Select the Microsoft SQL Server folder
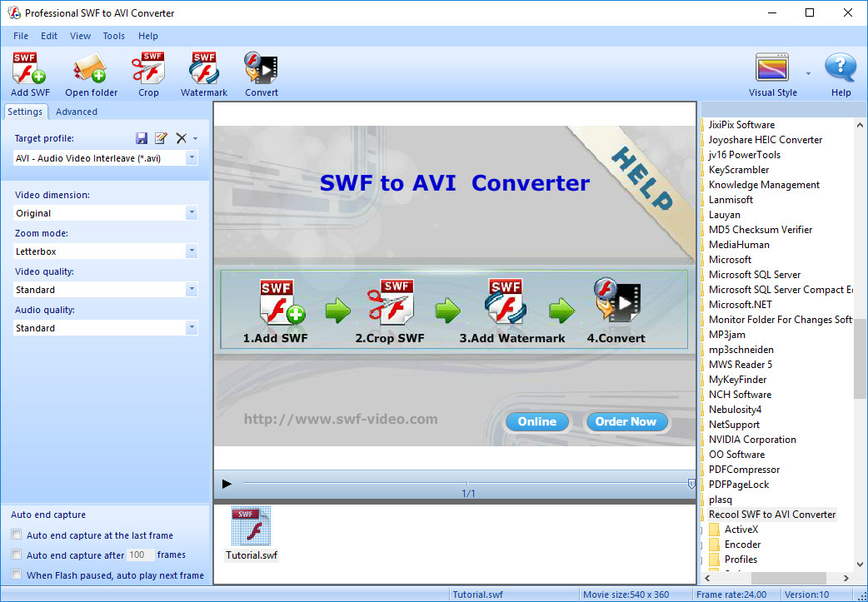 click(x=755, y=275)
